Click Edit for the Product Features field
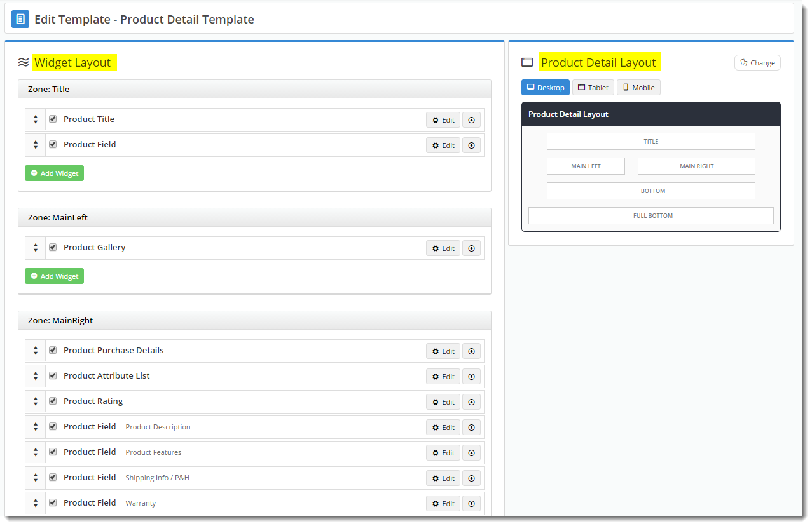This screenshot has width=812, height=526. (x=443, y=453)
